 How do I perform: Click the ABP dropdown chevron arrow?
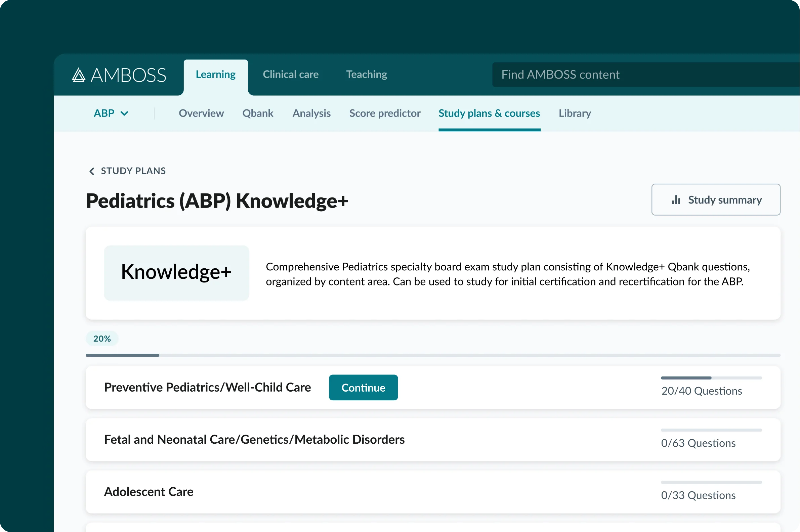click(x=125, y=114)
